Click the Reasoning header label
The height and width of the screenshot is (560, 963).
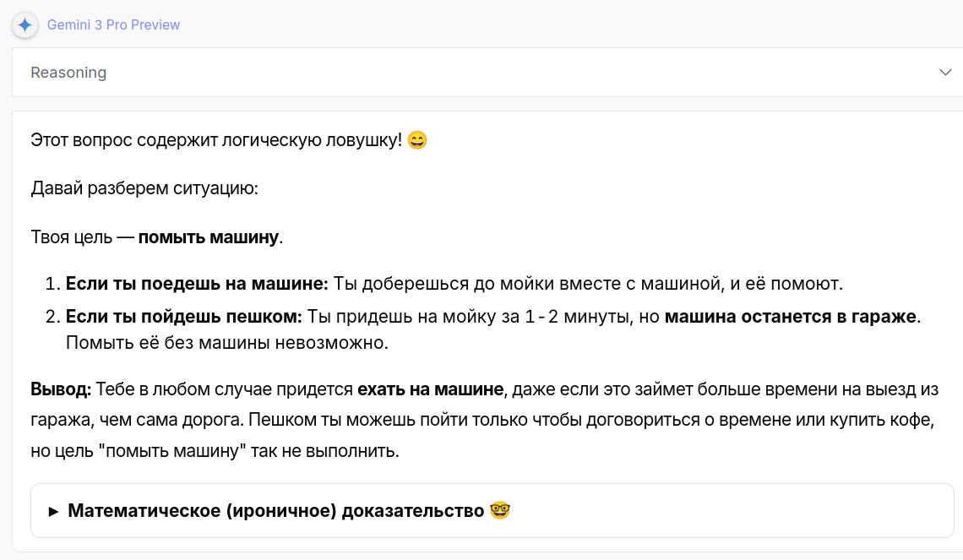click(x=68, y=73)
